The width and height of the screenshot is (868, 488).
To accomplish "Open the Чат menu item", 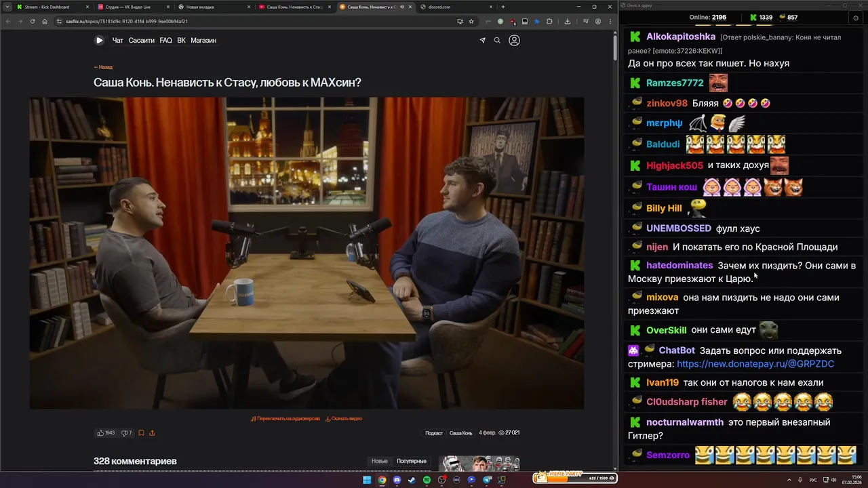I will (118, 41).
